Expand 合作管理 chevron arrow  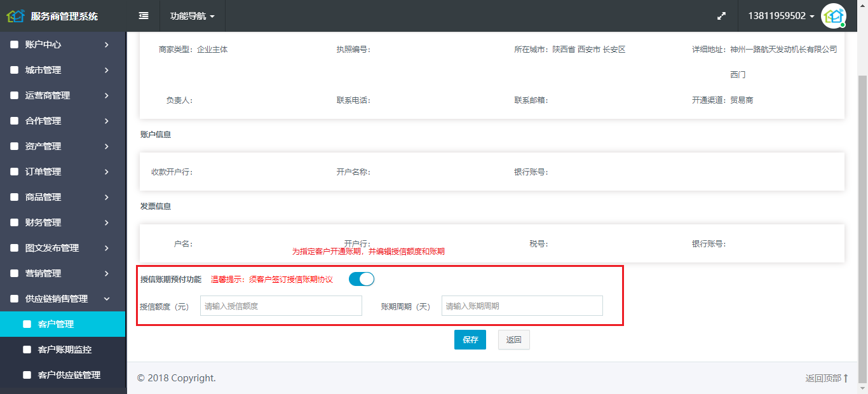click(x=107, y=121)
